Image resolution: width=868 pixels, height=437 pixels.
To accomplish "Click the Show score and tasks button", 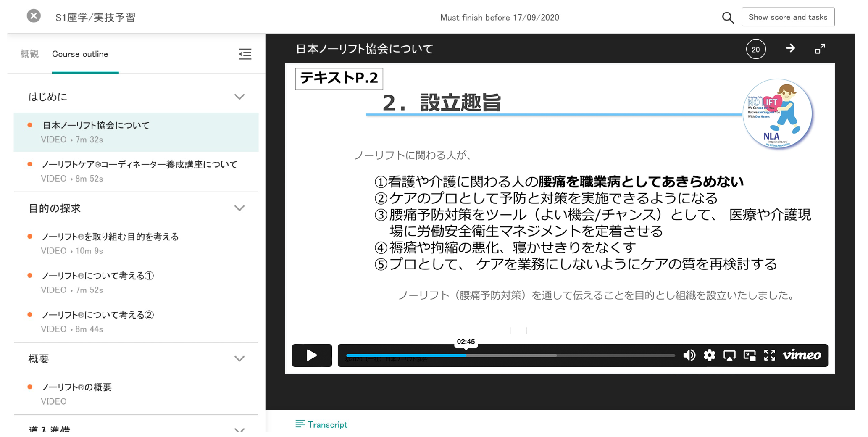I will pyautogui.click(x=788, y=17).
